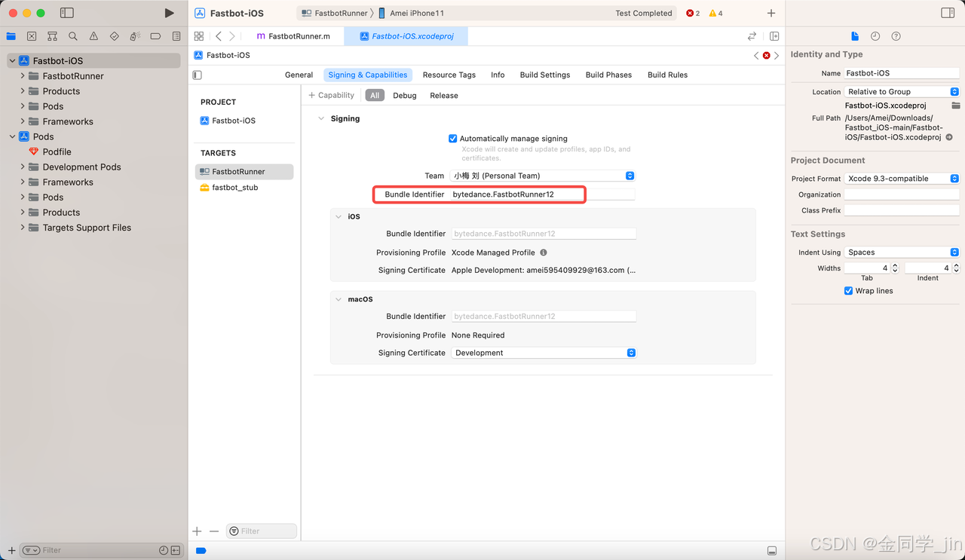Viewport: 965px width, 560px height.
Task: Click the red error count badge
Action: (693, 14)
